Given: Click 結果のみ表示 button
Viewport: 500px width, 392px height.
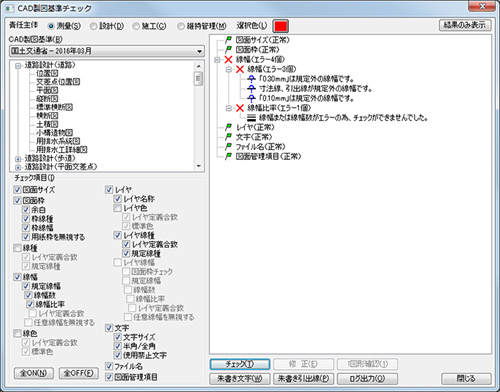Looking at the screenshot, I should click(x=465, y=25).
